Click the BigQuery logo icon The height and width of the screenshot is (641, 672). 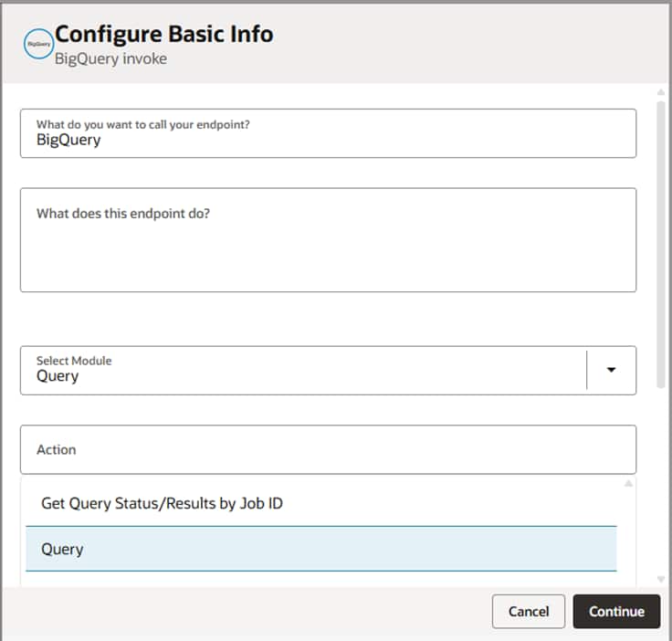point(38,44)
